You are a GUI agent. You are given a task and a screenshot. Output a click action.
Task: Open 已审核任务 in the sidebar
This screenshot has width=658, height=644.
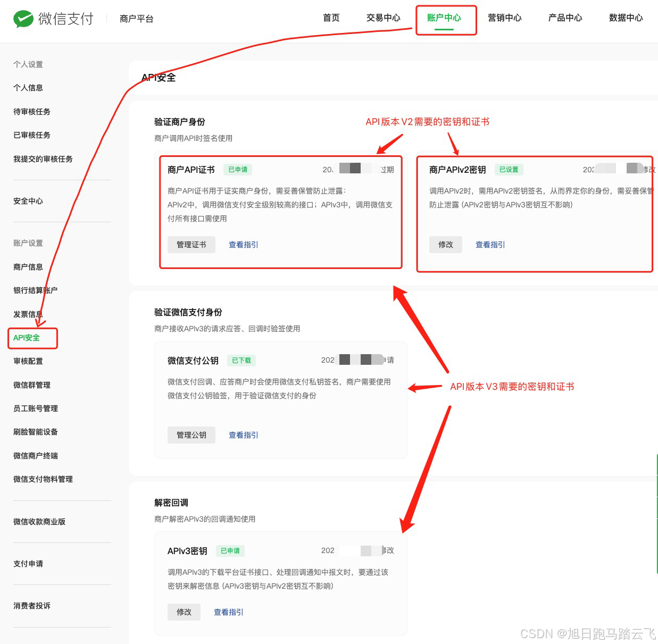pos(32,135)
